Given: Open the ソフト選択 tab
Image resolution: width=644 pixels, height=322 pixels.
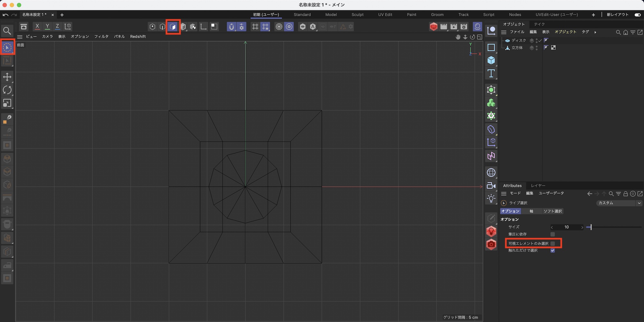Looking at the screenshot, I should [x=553, y=211].
